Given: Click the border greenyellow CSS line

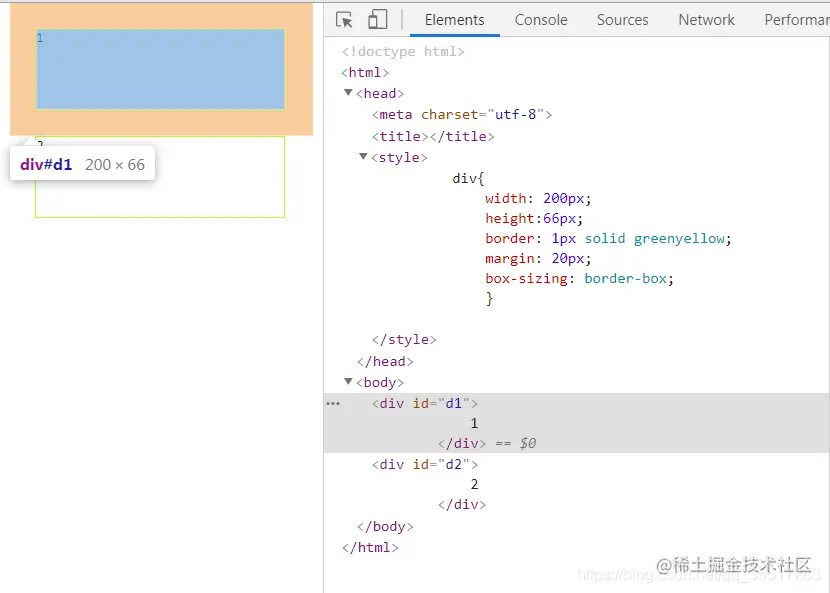Looking at the screenshot, I should tap(608, 238).
